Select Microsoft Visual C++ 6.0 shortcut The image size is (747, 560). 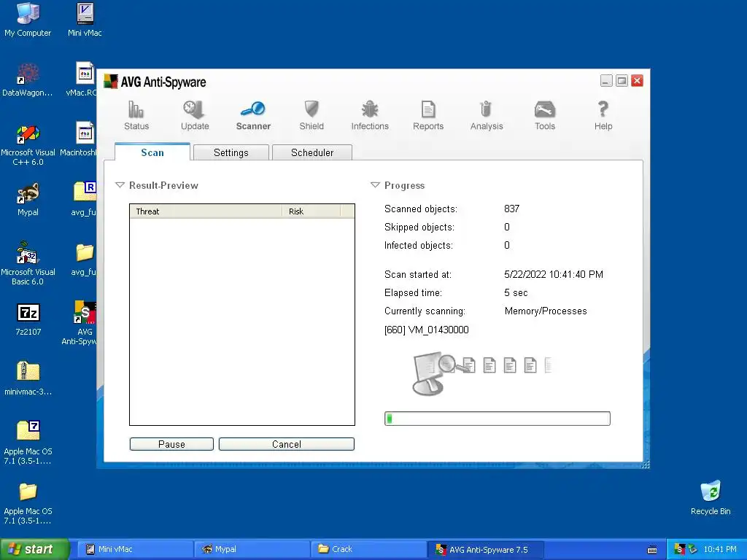28,145
